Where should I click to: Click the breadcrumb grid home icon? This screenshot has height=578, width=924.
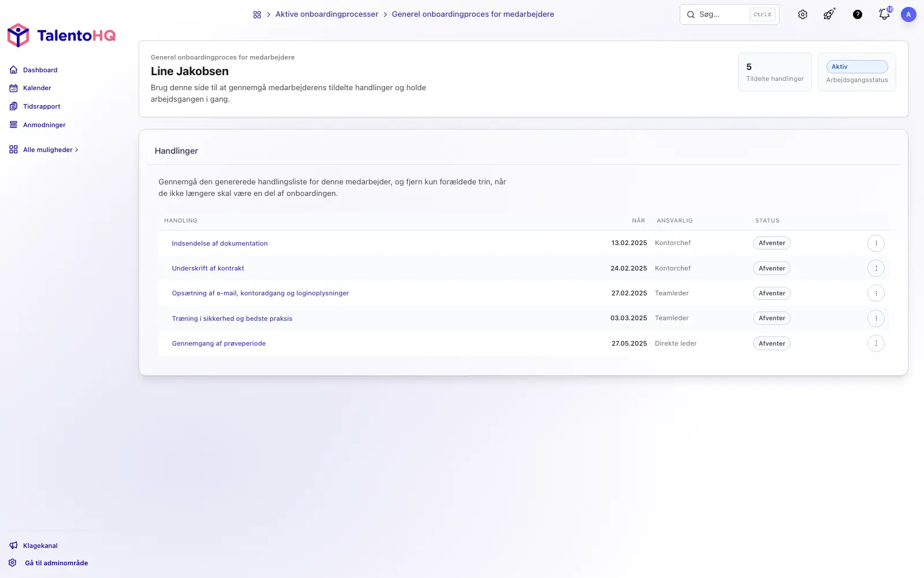tap(257, 14)
